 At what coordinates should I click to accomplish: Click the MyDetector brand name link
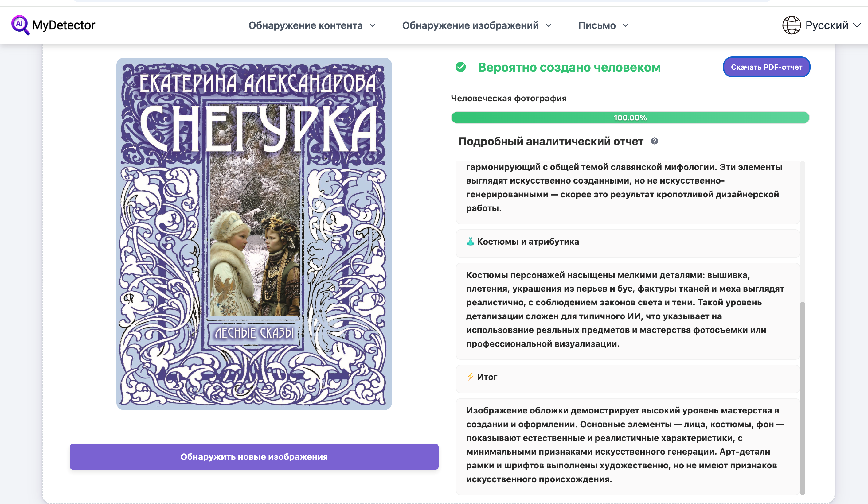click(x=63, y=25)
